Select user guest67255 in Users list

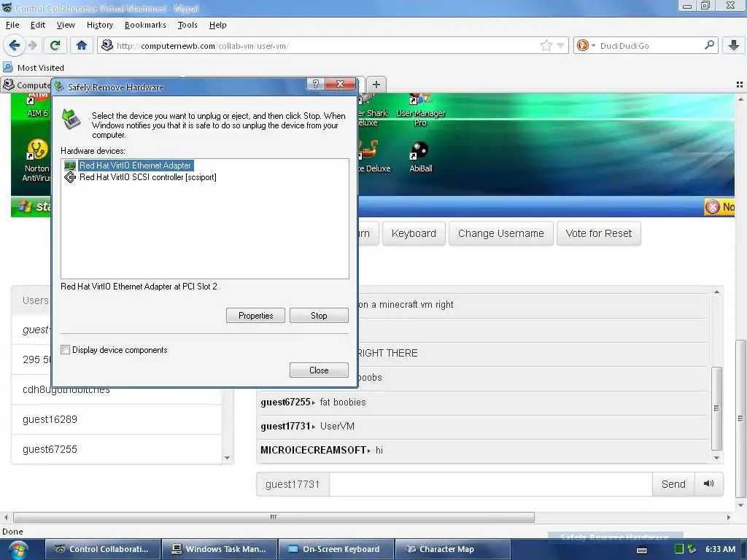coord(117,449)
